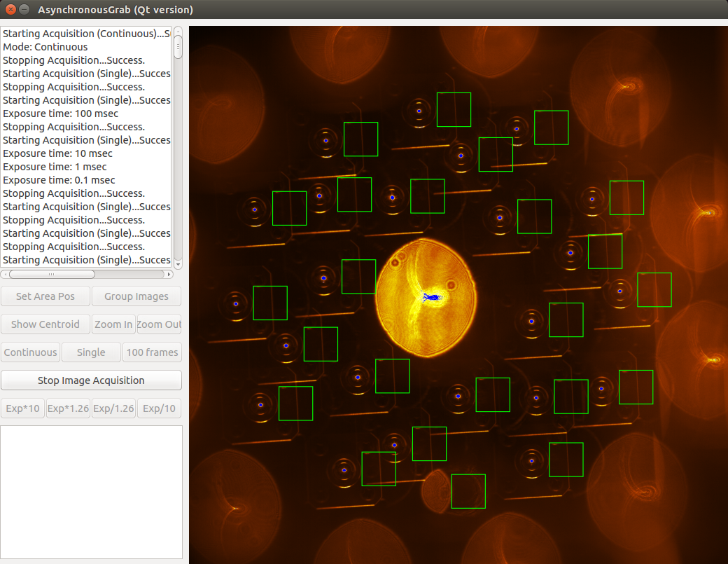This screenshot has height=564, width=728.
Task: Click the Set Area Pos button
Action: [45, 296]
